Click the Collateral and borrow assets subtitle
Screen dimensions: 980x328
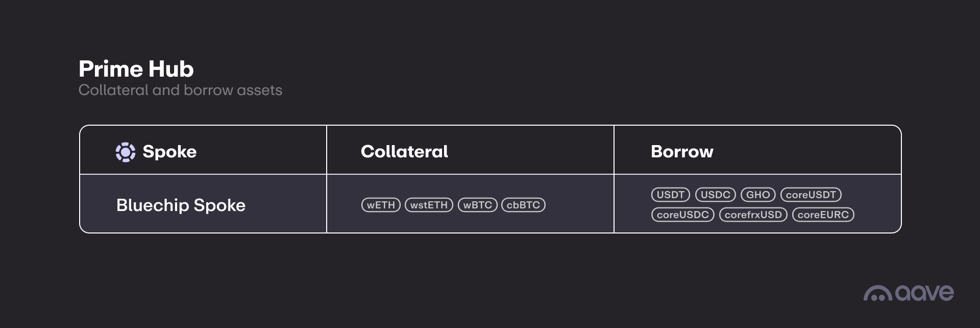pyautogui.click(x=180, y=90)
